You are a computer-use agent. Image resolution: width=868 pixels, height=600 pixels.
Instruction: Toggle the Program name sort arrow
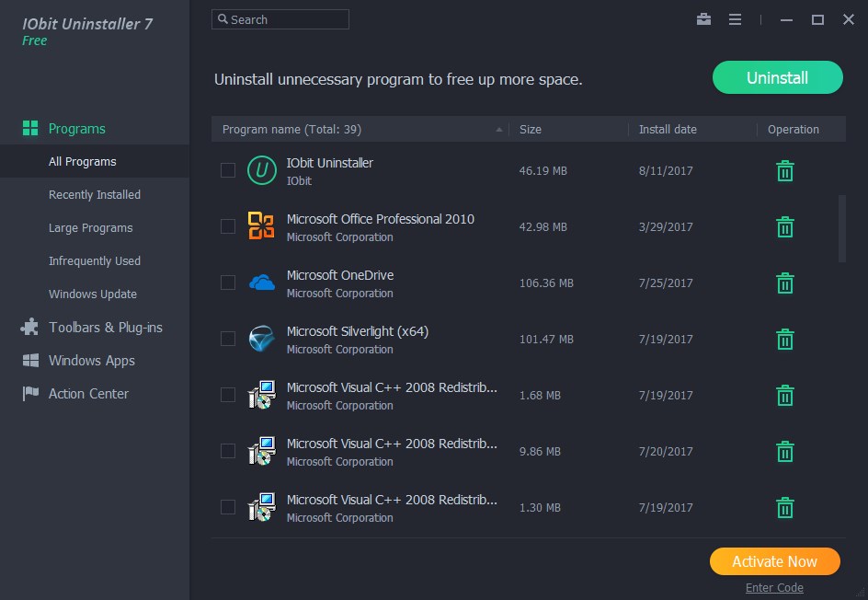click(x=499, y=129)
